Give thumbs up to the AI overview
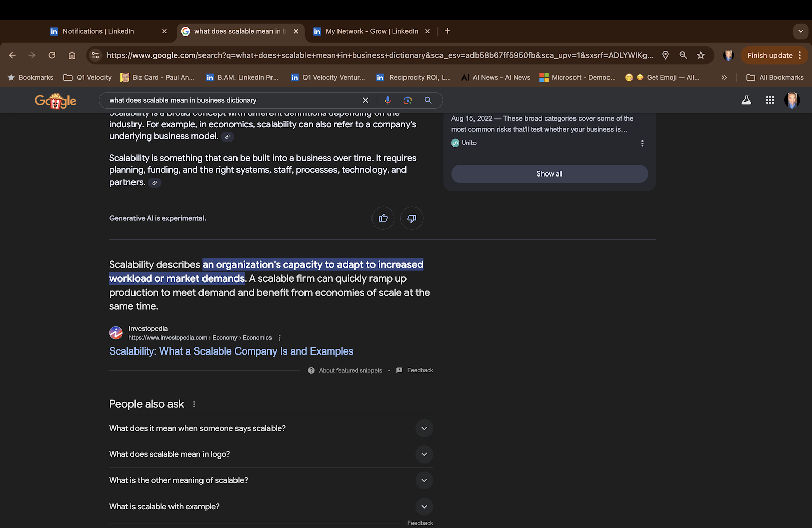Viewport: 812px width, 528px height. click(383, 218)
